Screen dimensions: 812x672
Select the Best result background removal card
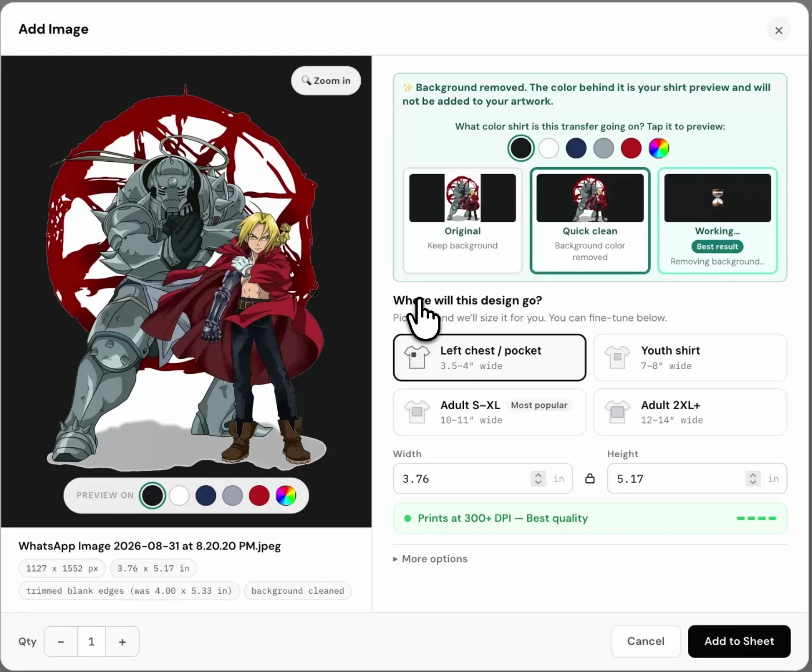coord(717,221)
